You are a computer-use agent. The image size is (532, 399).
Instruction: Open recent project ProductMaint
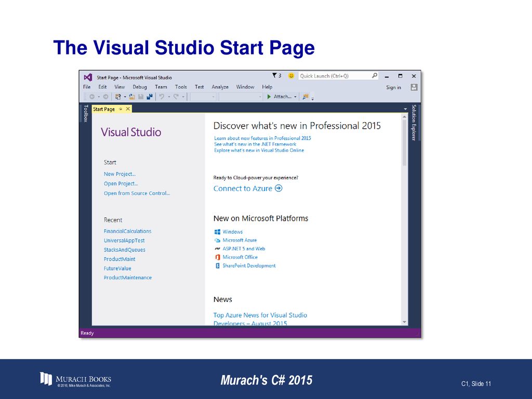(119, 259)
